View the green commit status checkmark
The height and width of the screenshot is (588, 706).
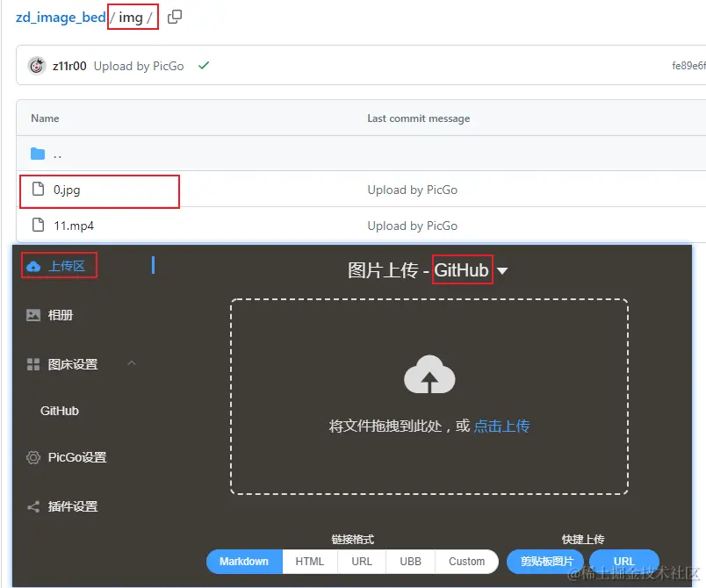pos(204,66)
